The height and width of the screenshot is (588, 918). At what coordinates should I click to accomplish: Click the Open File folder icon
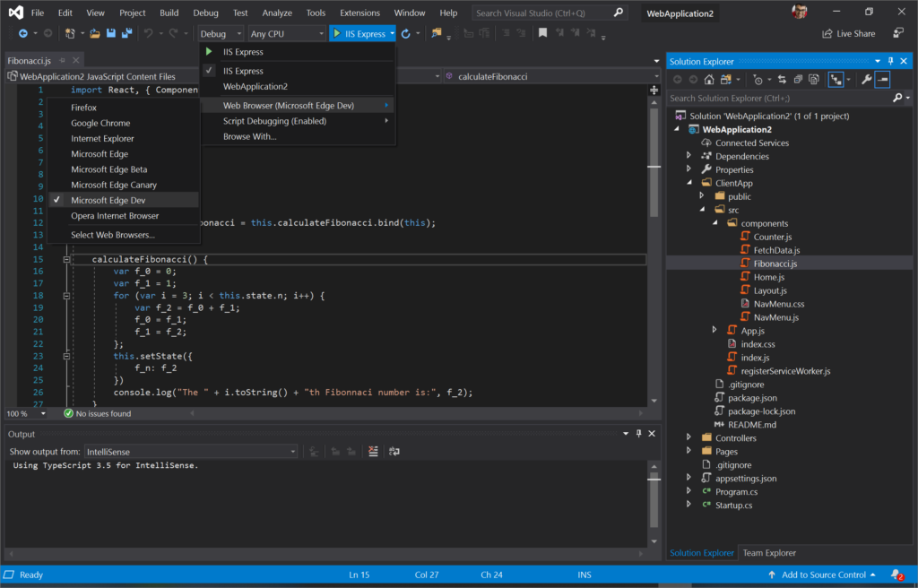coord(95,34)
